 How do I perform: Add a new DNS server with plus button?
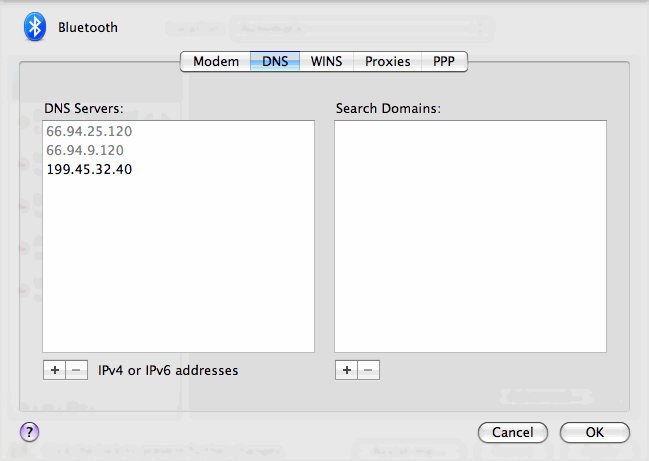coord(54,370)
